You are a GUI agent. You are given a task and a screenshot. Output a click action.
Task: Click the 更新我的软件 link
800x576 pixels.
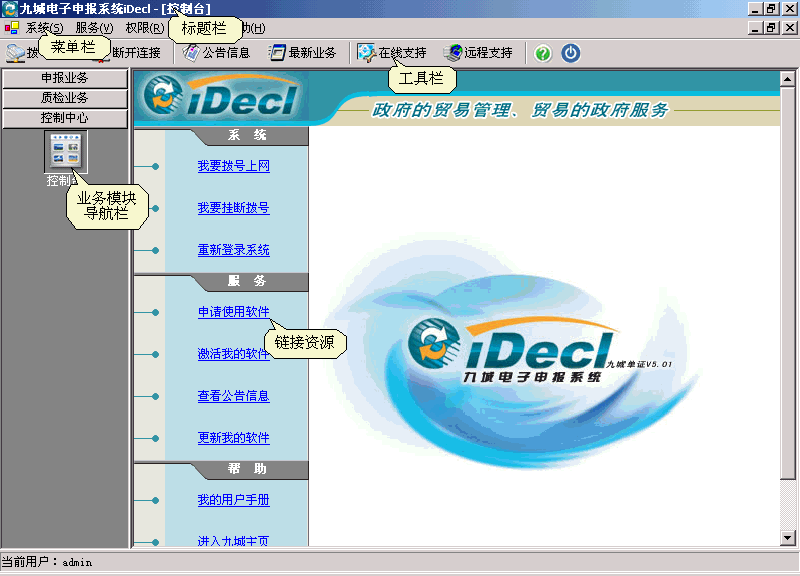[233, 438]
